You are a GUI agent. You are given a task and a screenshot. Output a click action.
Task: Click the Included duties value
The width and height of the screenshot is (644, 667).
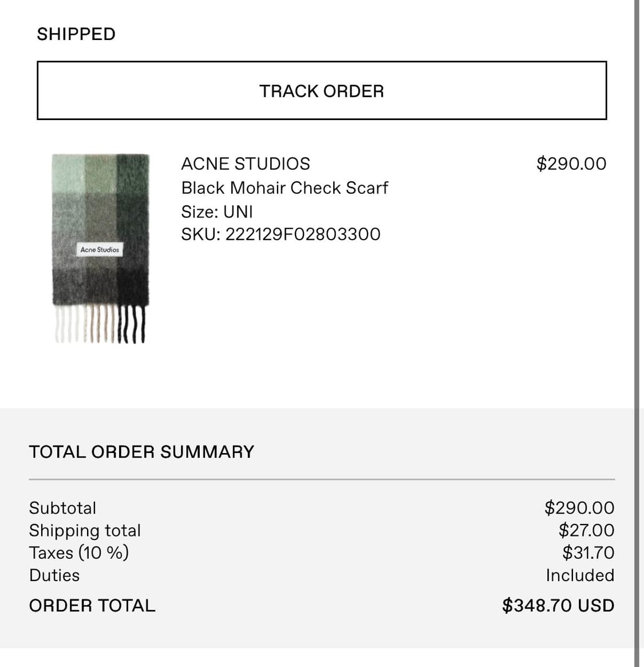click(x=579, y=575)
